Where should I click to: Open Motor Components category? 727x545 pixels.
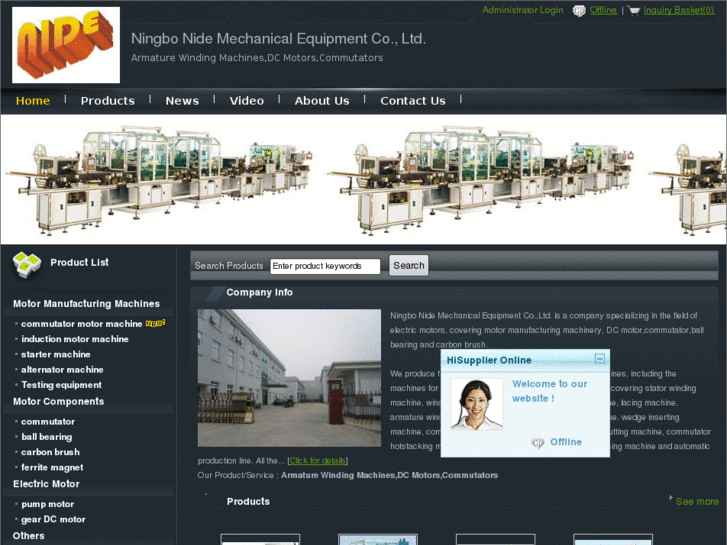coord(58,402)
